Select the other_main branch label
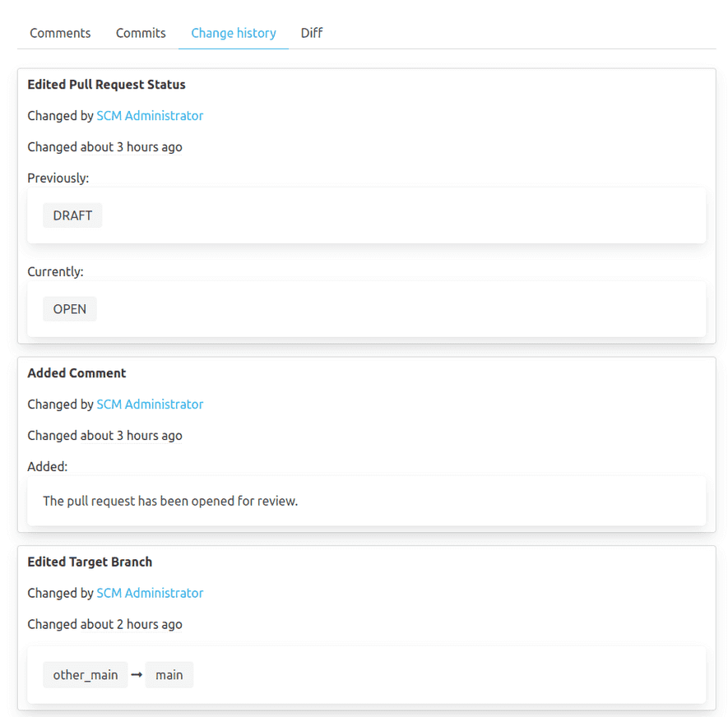Screen dimensions: 728x717 point(85,674)
